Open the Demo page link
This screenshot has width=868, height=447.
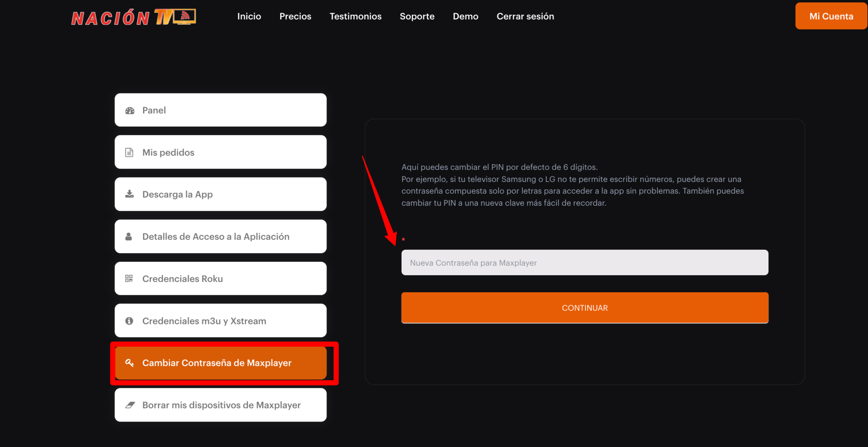point(465,16)
